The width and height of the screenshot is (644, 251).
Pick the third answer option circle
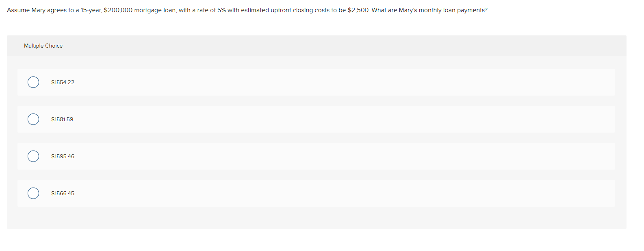33,156
